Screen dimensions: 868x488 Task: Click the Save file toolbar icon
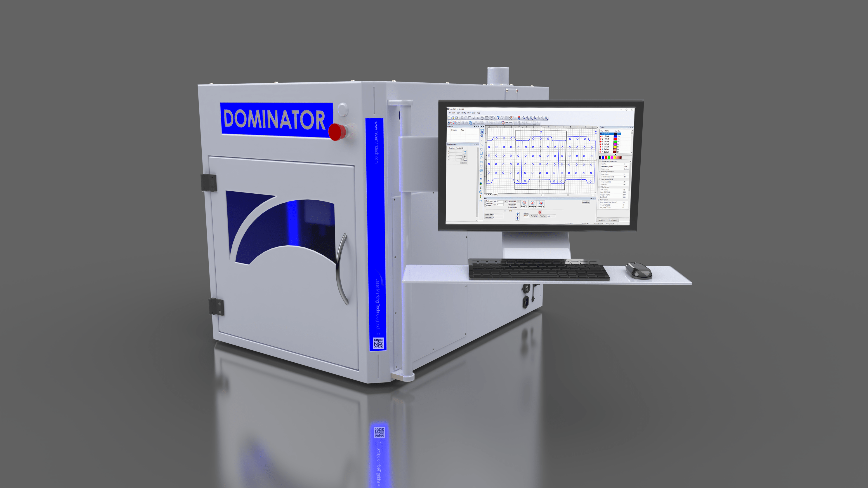457,118
